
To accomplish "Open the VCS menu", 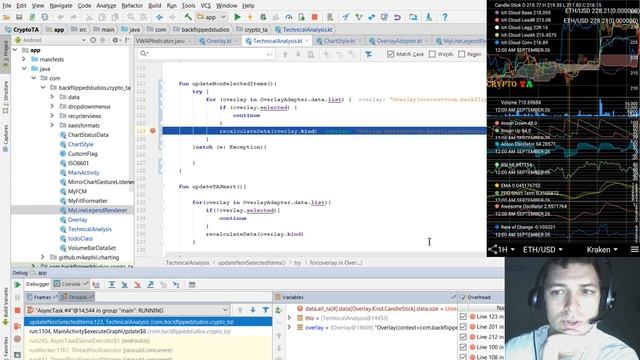I will [x=205, y=6].
